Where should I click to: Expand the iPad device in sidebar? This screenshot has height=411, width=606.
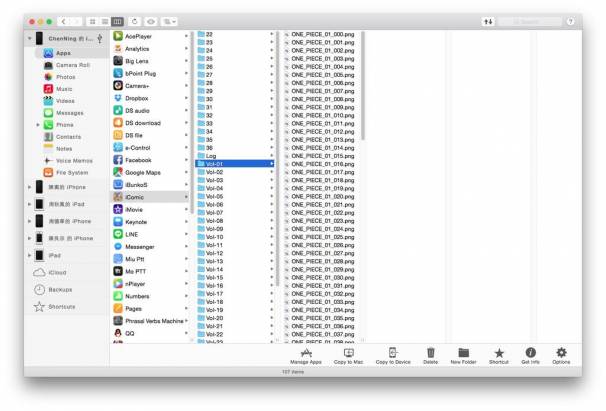[30, 256]
